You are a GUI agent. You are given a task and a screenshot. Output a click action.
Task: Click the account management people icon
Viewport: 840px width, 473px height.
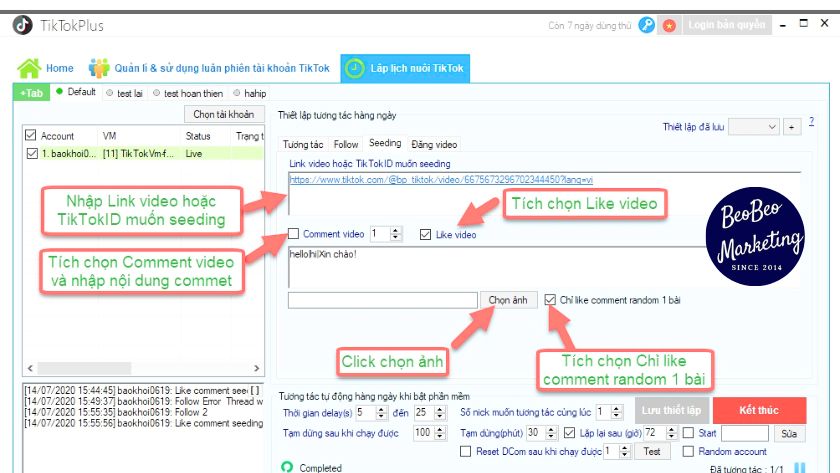99,68
